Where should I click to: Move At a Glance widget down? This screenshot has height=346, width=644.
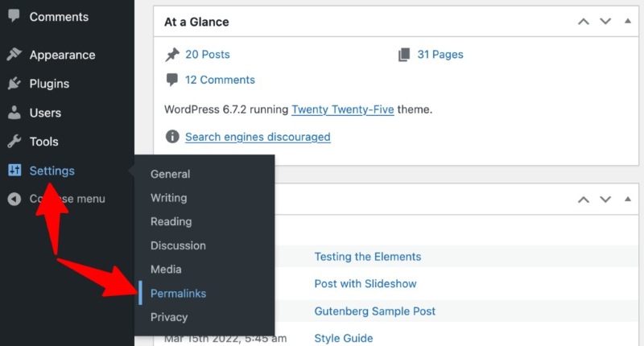605,22
